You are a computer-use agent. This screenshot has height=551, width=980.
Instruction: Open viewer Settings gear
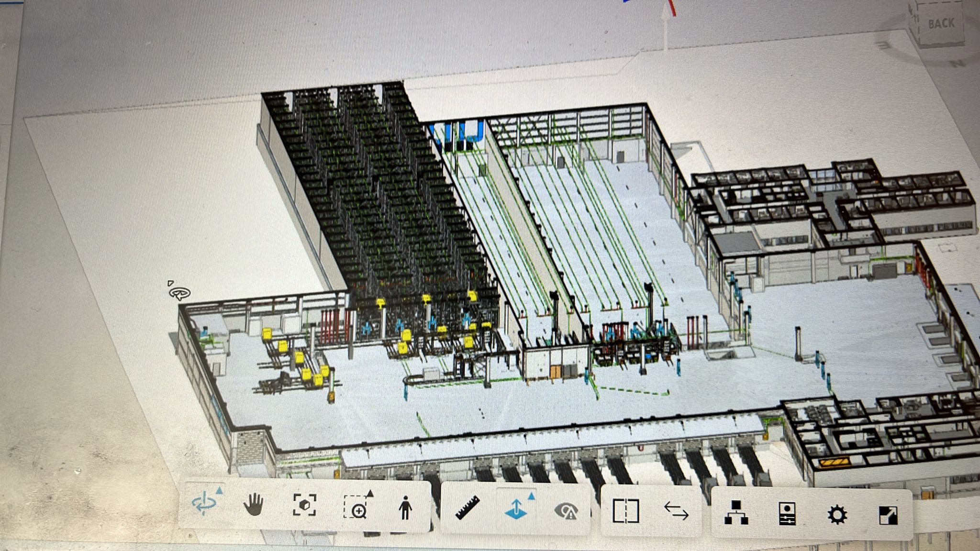coord(837,515)
